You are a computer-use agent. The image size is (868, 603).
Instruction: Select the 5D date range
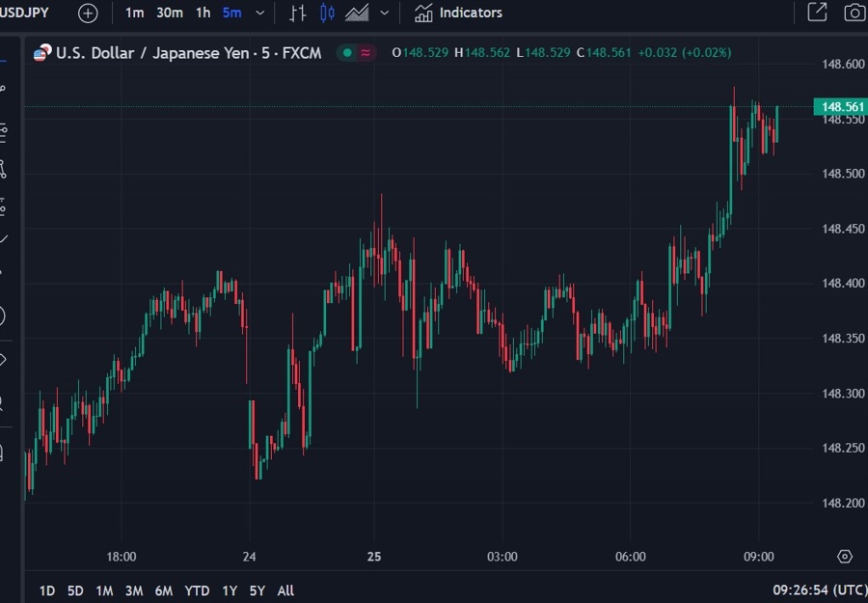tap(75, 590)
